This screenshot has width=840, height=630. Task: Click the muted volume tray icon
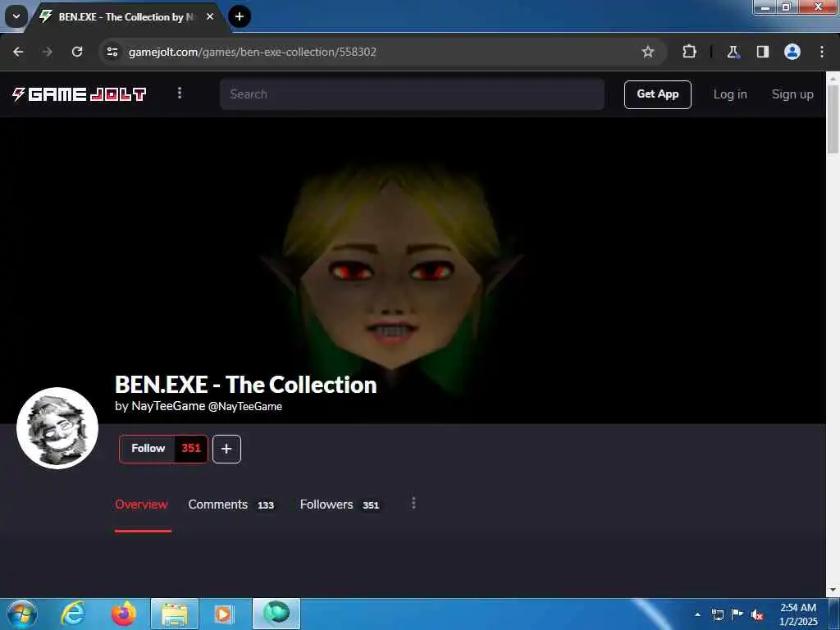tap(757, 615)
